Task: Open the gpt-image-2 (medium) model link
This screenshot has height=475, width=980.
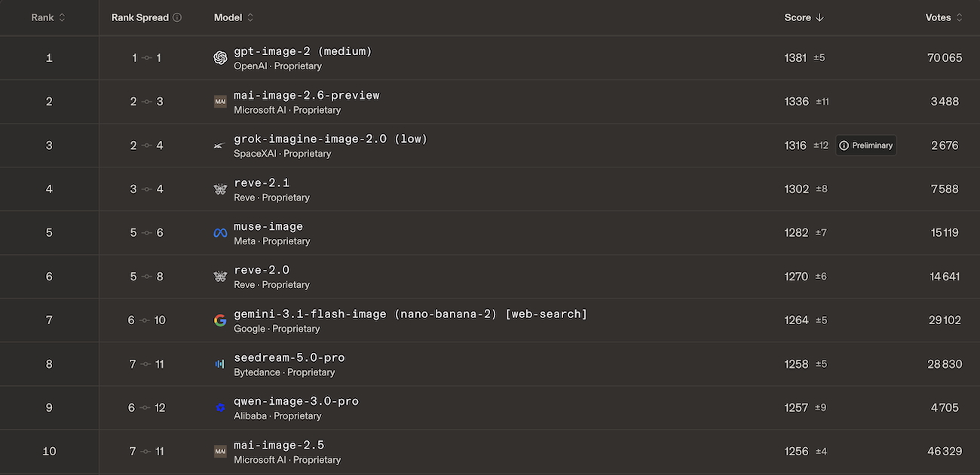Action: pos(303,51)
